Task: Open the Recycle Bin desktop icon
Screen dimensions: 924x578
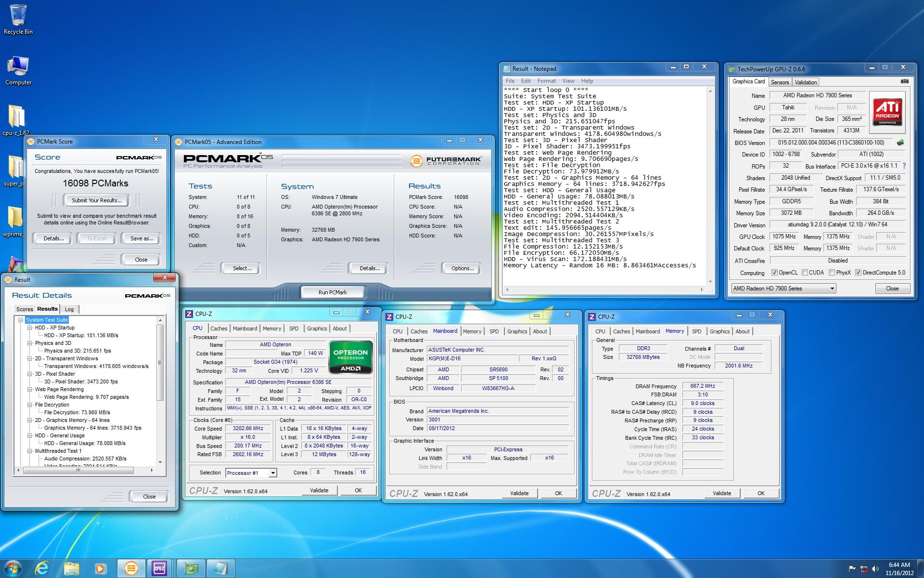Action: 18,20
